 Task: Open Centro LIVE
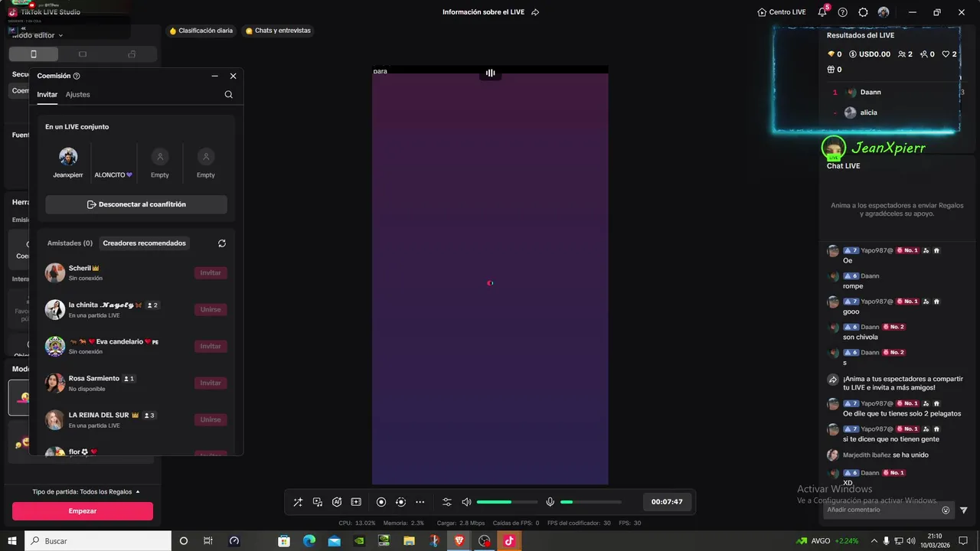[x=781, y=12]
